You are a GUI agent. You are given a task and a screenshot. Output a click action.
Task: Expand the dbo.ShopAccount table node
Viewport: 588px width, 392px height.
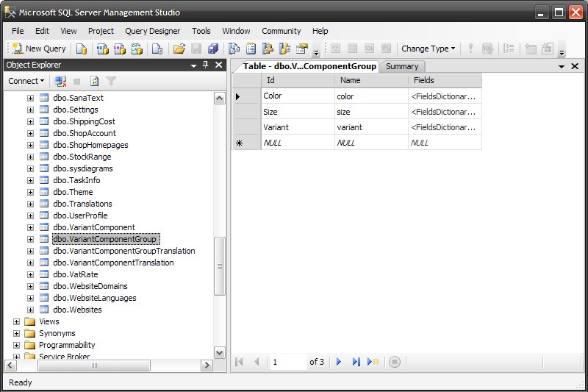(x=30, y=134)
